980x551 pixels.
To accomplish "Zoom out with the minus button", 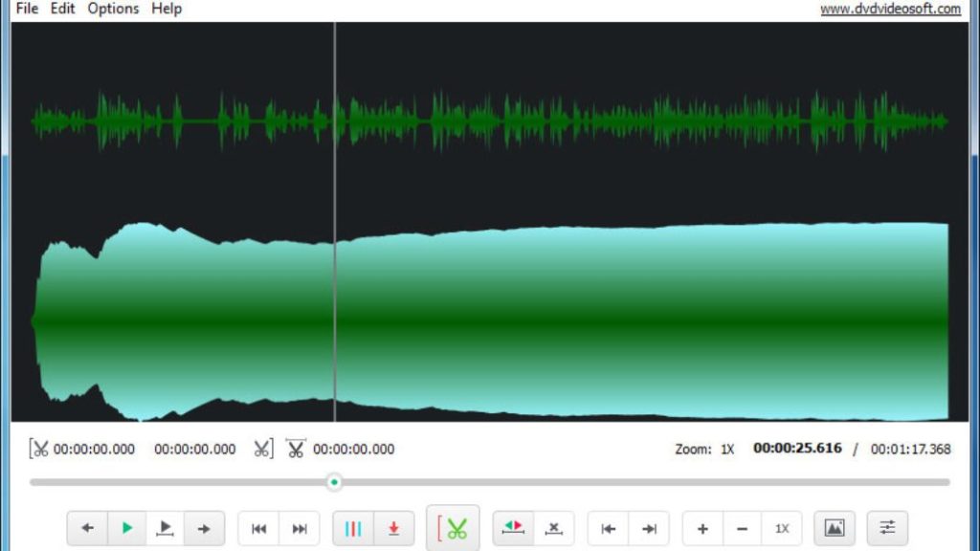I will [x=742, y=528].
